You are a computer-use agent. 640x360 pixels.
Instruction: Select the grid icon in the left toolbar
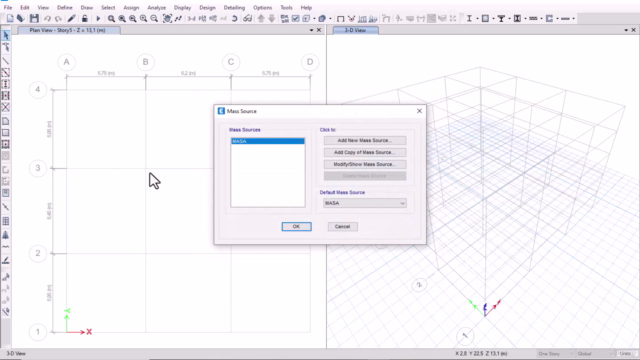point(6,221)
